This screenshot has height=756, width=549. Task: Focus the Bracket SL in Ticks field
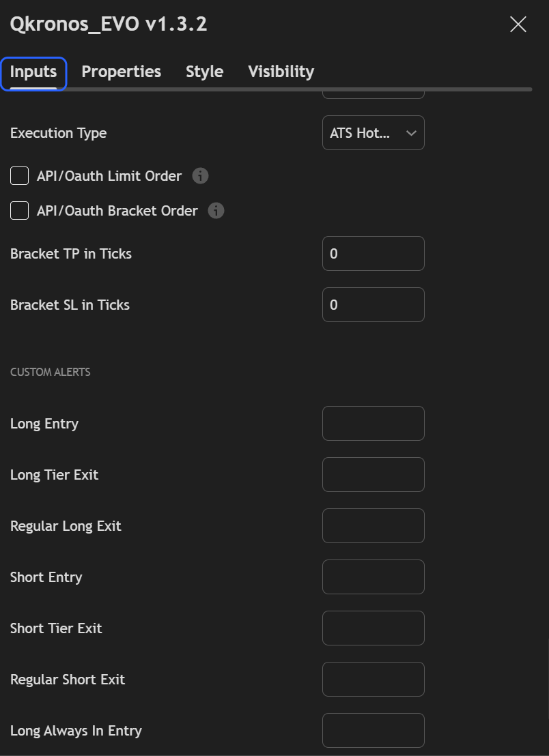point(373,305)
